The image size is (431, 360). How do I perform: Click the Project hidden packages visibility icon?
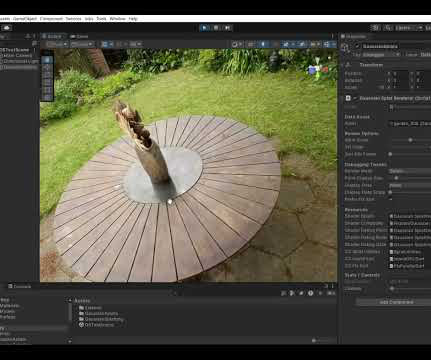(331, 293)
